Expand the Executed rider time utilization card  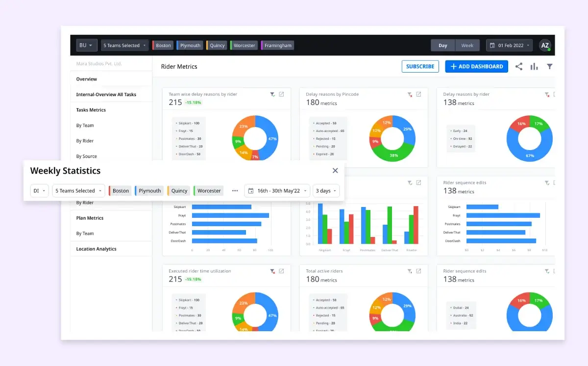point(281,271)
